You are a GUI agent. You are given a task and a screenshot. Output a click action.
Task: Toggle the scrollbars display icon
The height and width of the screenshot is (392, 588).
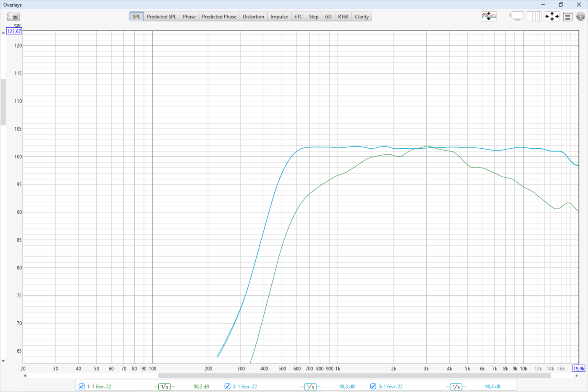click(517, 16)
